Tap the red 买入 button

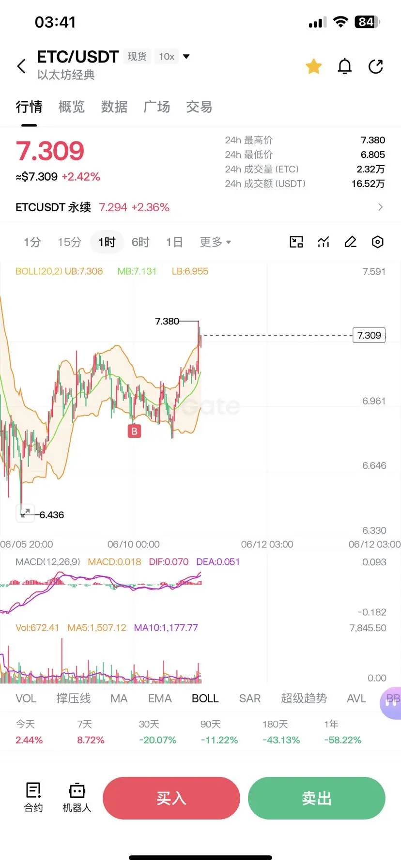(171, 798)
